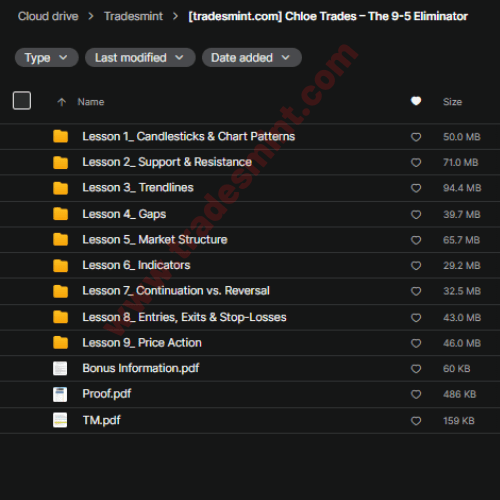Click the Lesson 4_ Gaps folder icon
500x500 pixels.
(60, 214)
